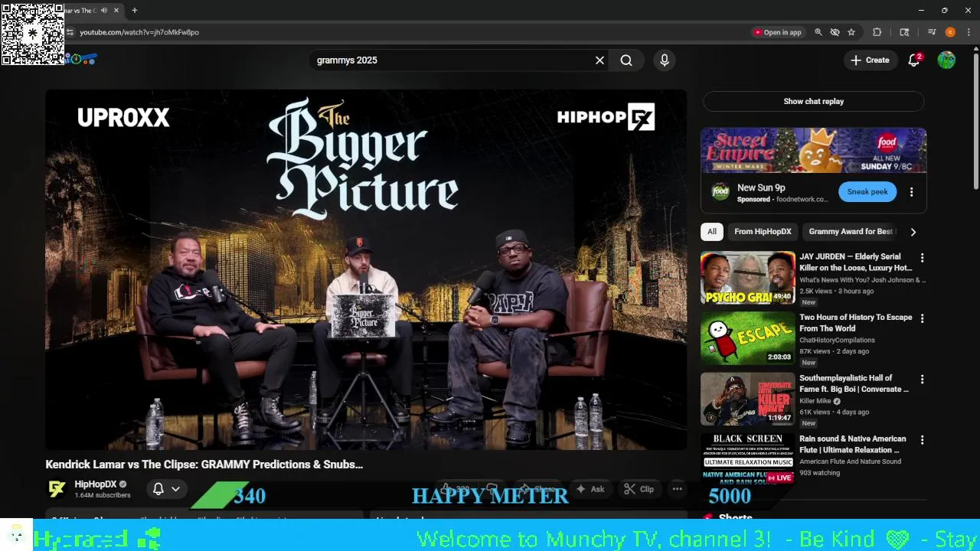Image resolution: width=980 pixels, height=551 pixels.
Task: Open the YouTube account avatar menu
Action: 946,60
